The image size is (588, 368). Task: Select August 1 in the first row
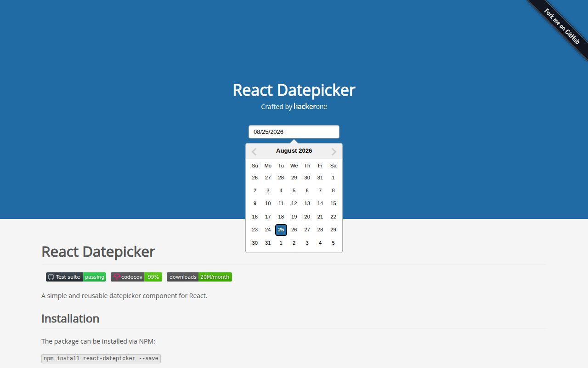334,178
